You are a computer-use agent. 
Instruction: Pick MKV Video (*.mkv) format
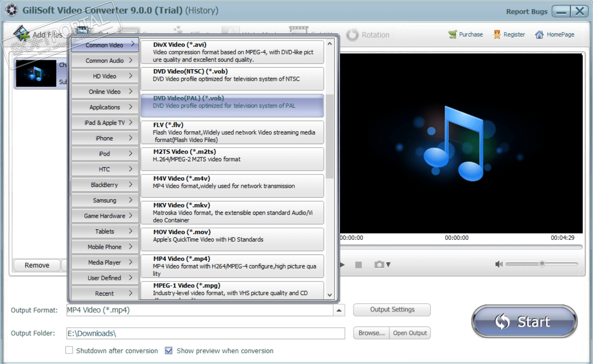pos(232,213)
